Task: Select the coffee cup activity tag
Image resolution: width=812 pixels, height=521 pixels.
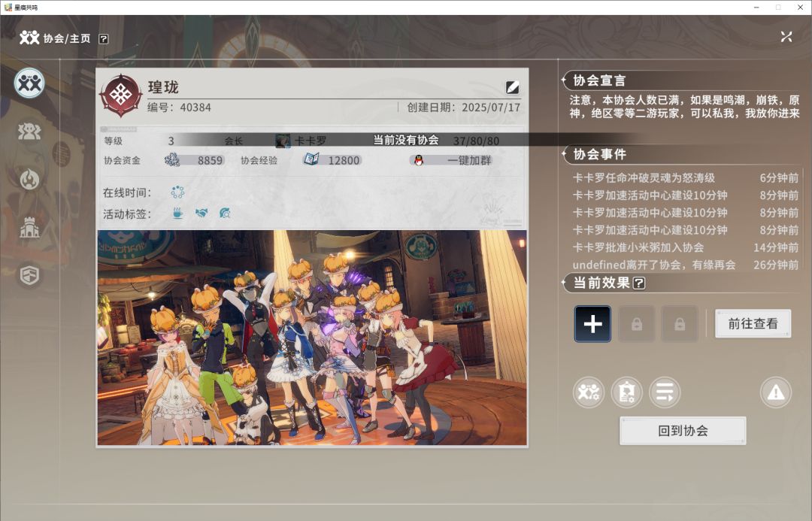Action: 177,214
